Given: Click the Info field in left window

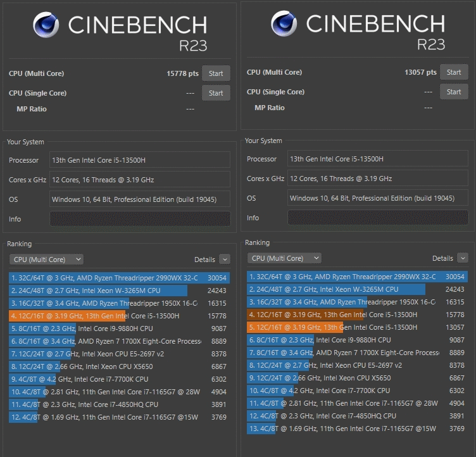Looking at the screenshot, I should pyautogui.click(x=140, y=219).
